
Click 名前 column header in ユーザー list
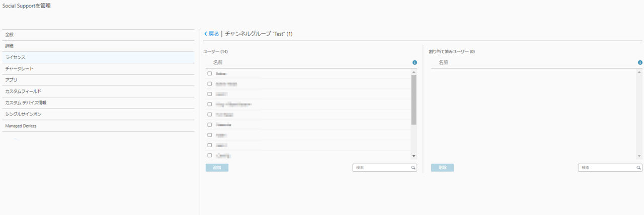coord(218,63)
